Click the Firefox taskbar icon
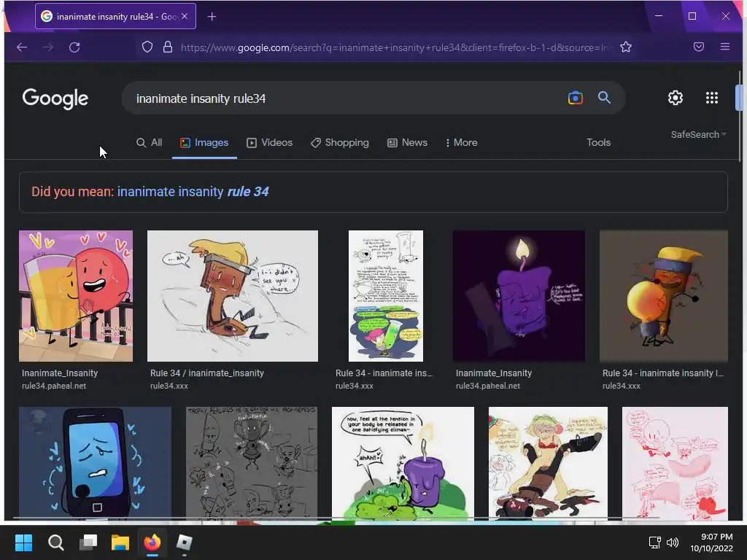 (x=152, y=542)
